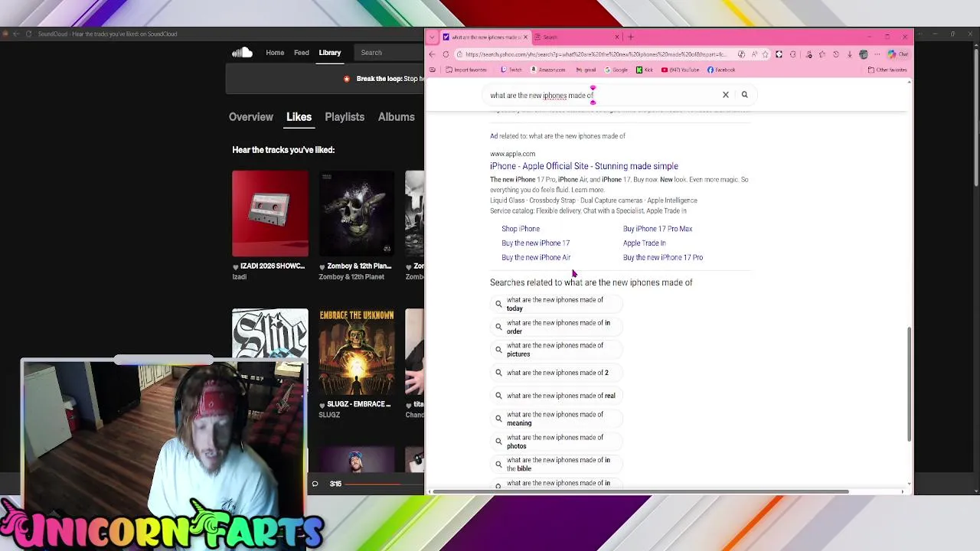This screenshot has height=551, width=980.
Task: Close the 'what are the new iphones' tab
Action: (525, 37)
